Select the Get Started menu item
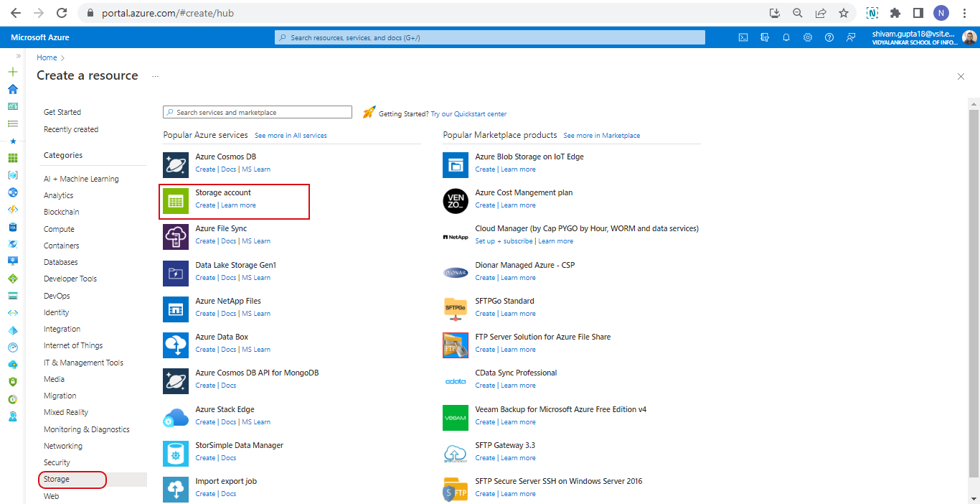 click(62, 112)
